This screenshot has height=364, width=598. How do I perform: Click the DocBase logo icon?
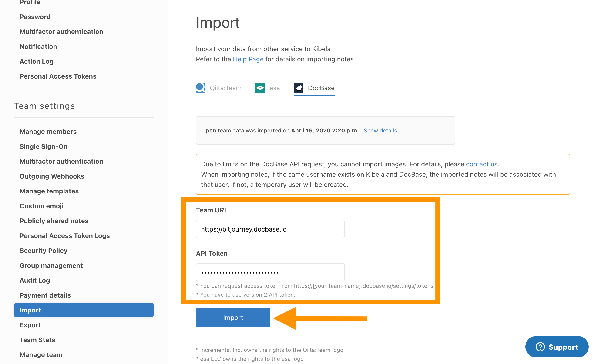coord(299,88)
